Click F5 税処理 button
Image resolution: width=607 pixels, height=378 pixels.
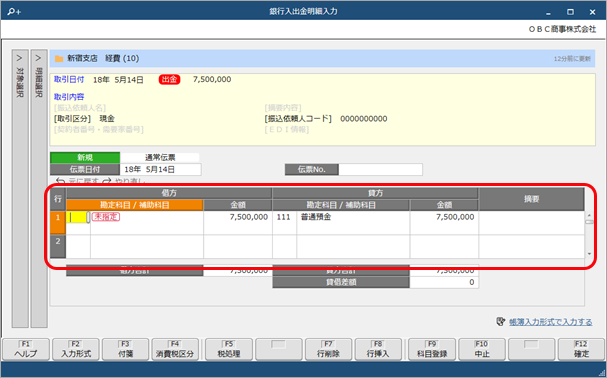229,349
